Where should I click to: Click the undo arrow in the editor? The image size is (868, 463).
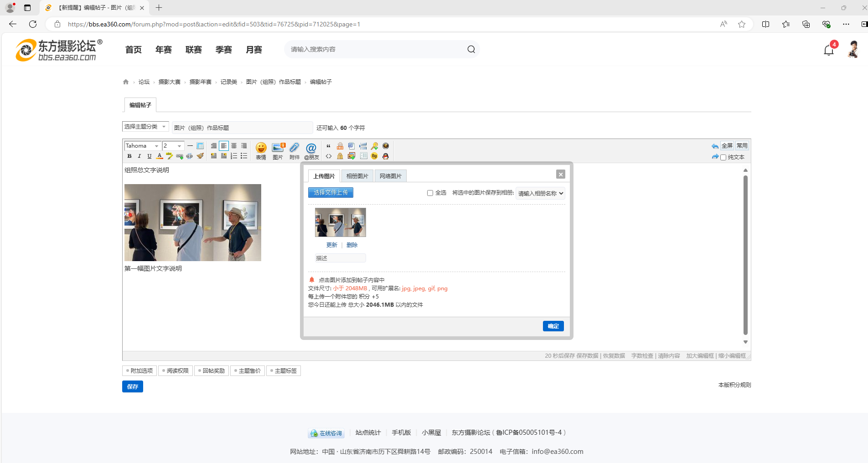click(x=714, y=146)
